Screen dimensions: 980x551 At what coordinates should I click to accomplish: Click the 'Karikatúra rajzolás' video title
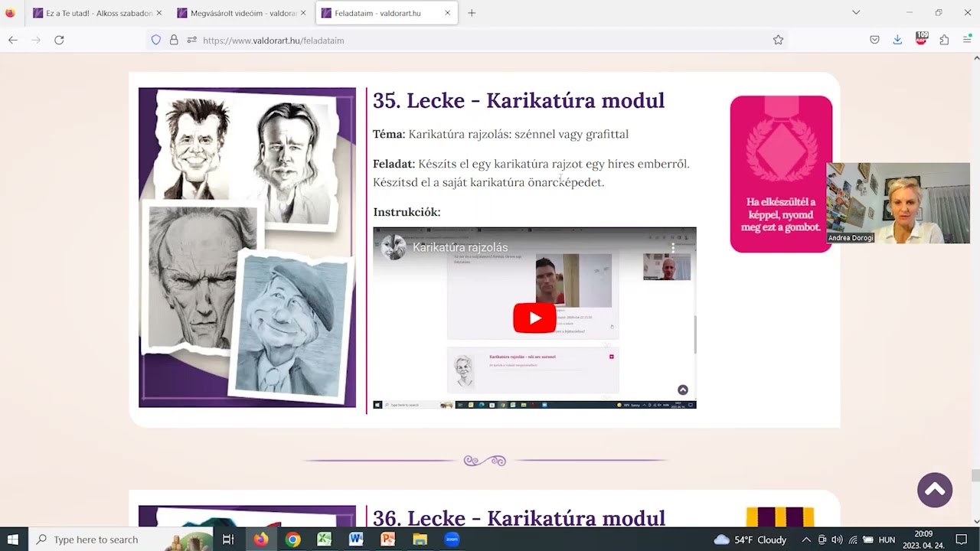pyautogui.click(x=460, y=247)
